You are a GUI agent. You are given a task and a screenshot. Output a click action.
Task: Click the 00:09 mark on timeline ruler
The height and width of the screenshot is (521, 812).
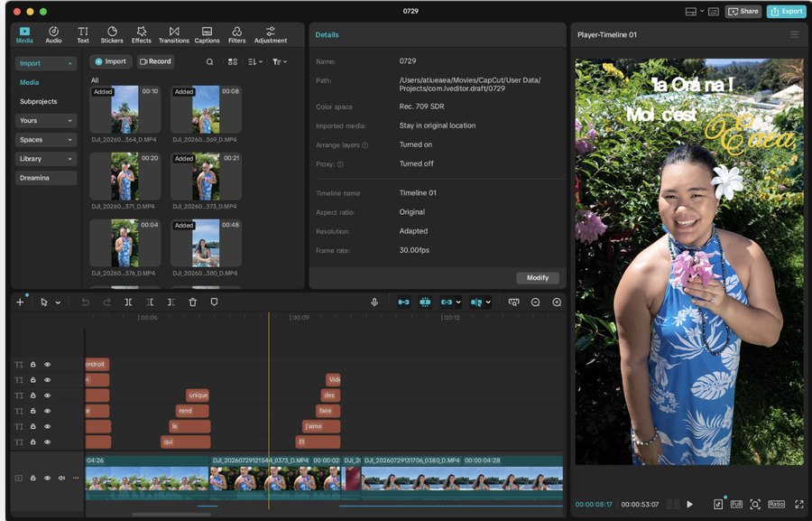(x=300, y=317)
